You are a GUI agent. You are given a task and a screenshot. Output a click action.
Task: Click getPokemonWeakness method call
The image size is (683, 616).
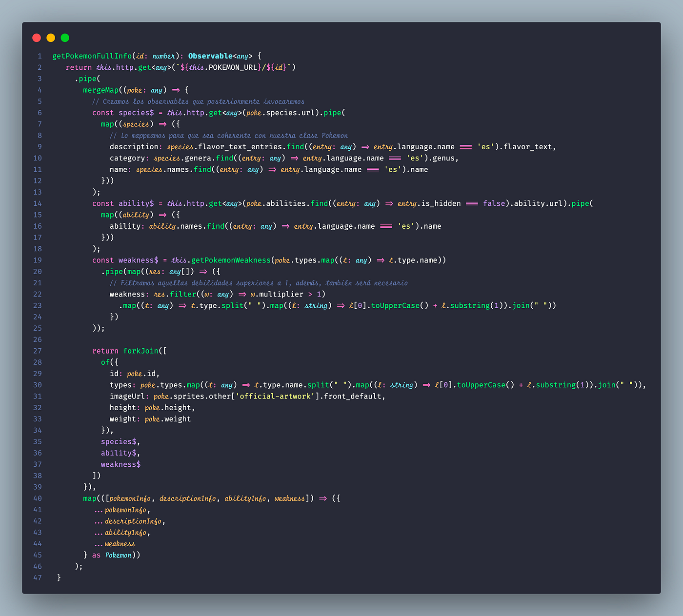231,260
